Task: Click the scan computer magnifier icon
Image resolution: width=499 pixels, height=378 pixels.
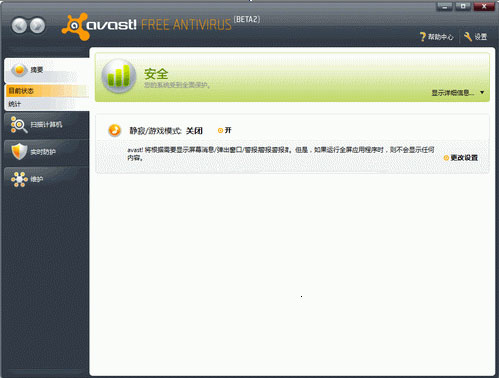Action: click(19, 125)
